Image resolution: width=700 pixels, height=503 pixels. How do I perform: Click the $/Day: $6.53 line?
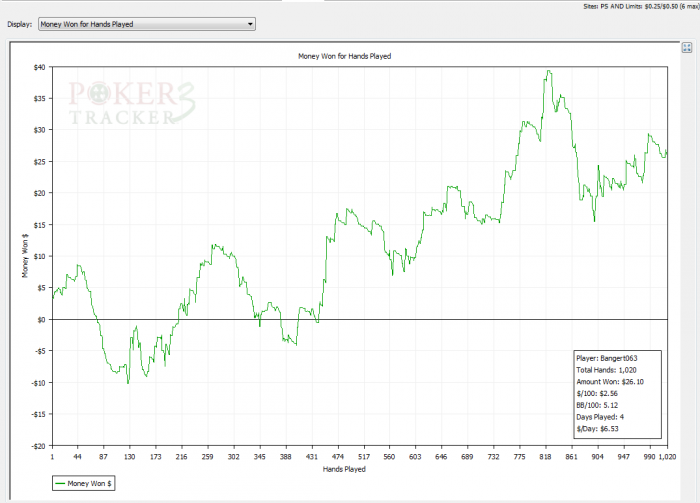click(597, 429)
